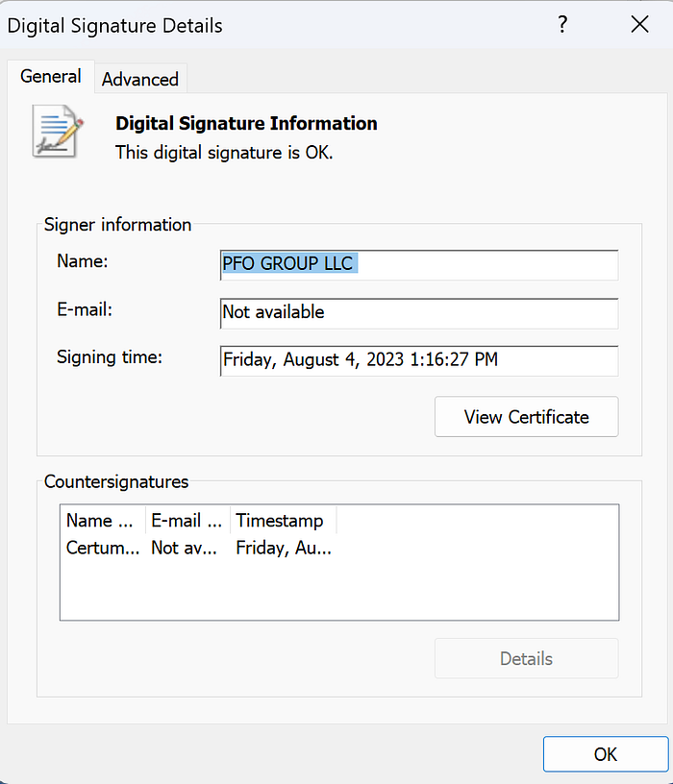
Task: Click the digital signature certificate icon
Action: coord(58,132)
